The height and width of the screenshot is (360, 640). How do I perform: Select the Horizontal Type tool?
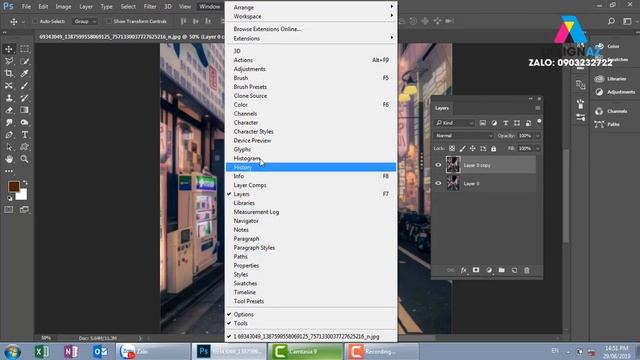(24, 135)
